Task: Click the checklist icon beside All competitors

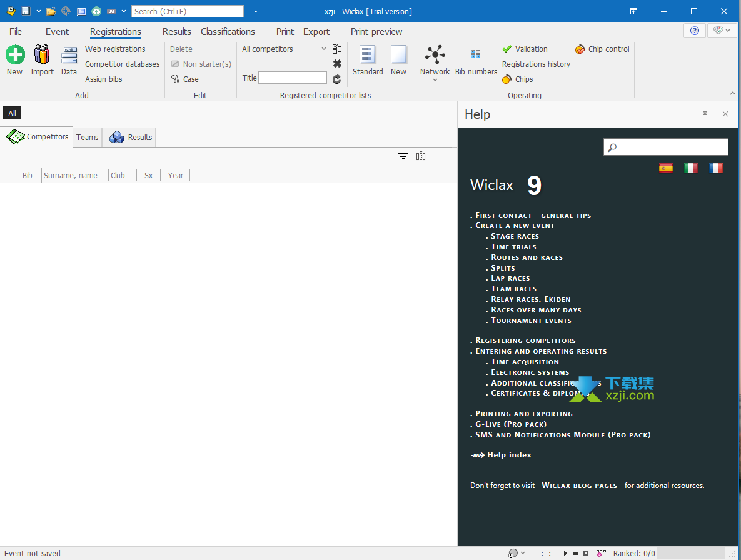Action: click(337, 49)
